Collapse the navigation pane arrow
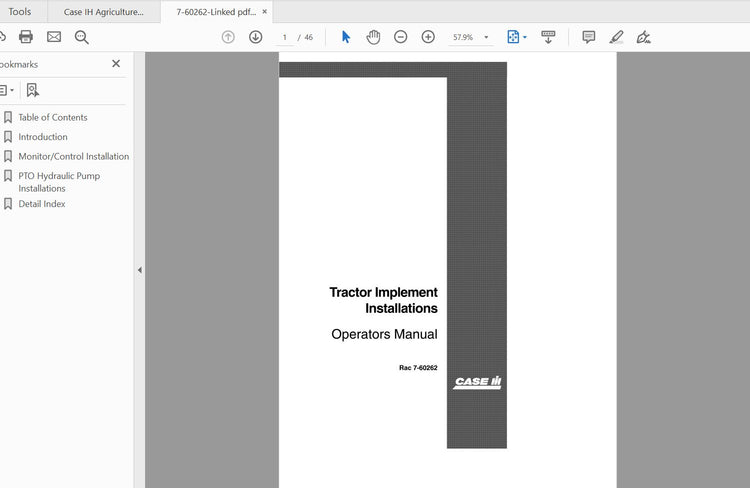This screenshot has height=488, width=750. point(140,270)
